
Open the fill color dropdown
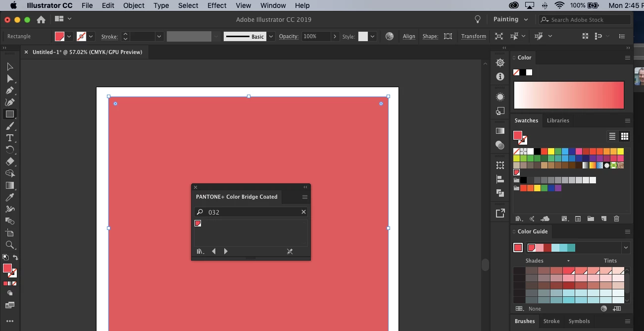pyautogui.click(x=69, y=36)
